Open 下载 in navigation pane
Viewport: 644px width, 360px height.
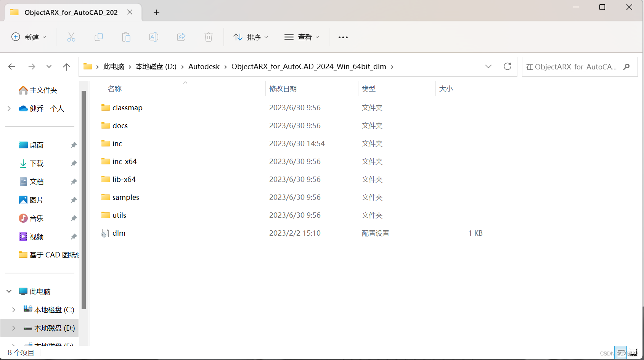31,163
